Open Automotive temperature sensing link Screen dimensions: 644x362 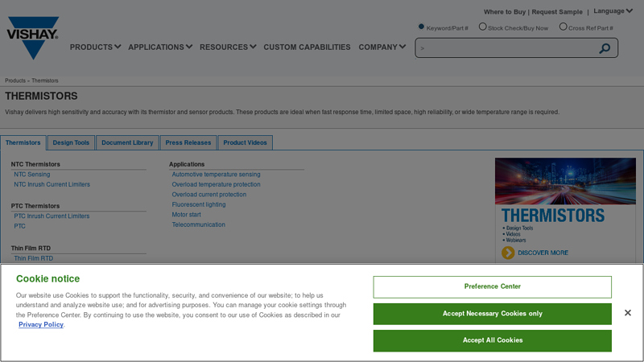click(x=216, y=175)
